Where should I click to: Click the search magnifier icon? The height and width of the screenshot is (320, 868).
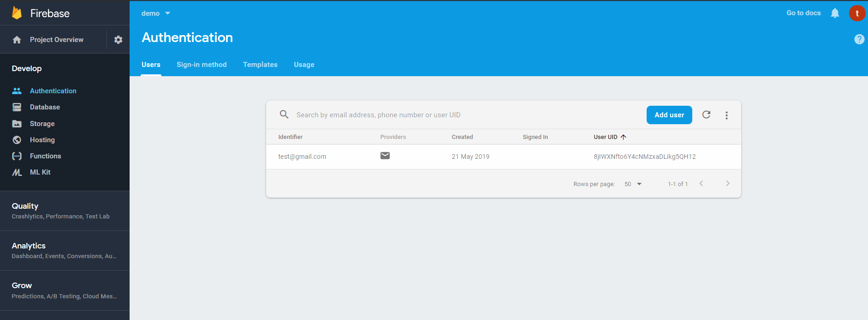pos(284,115)
